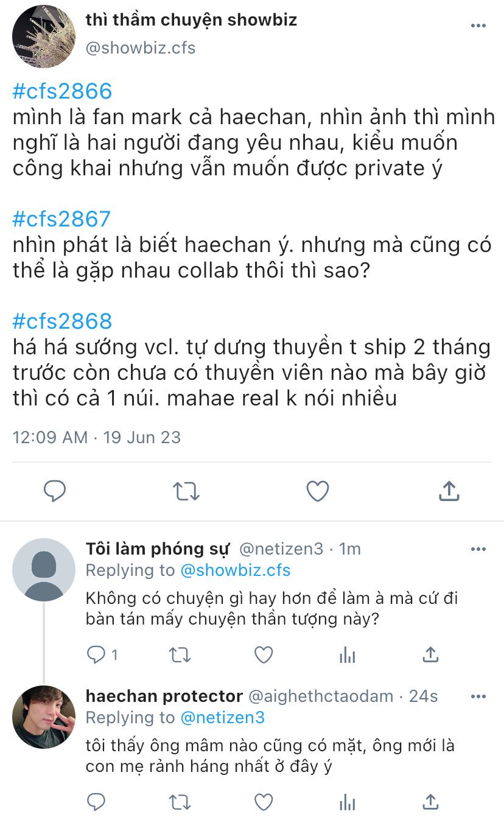Retweet the netizen3 reply
504x820 pixels.
coord(180,654)
